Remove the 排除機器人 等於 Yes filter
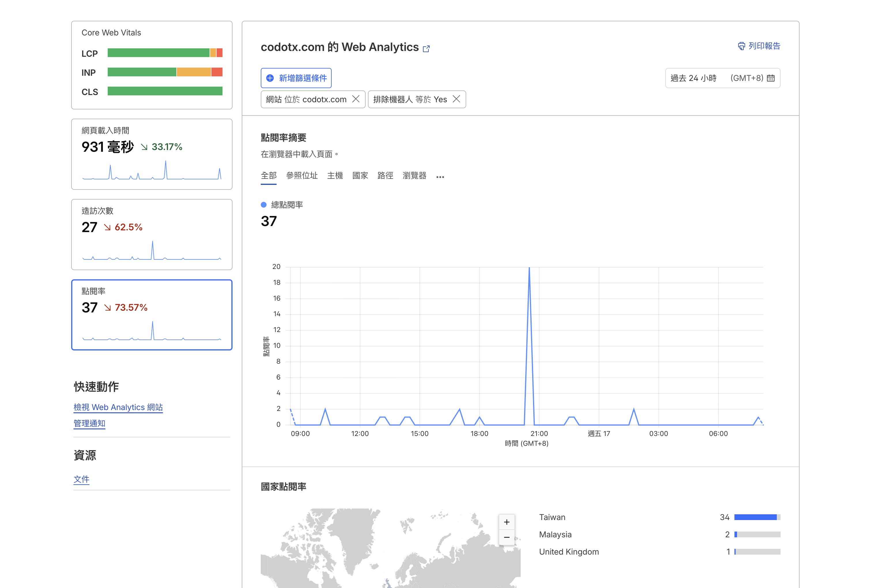This screenshot has height=588, width=869. (457, 99)
